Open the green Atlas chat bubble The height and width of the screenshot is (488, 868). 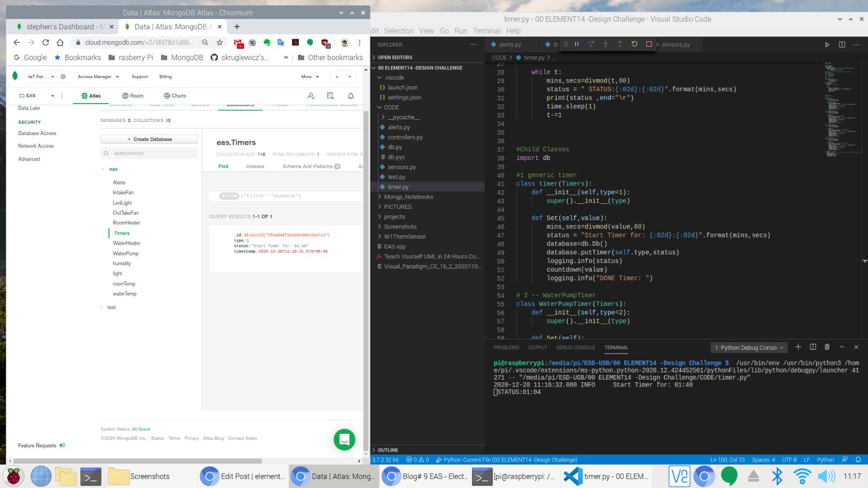pyautogui.click(x=344, y=440)
